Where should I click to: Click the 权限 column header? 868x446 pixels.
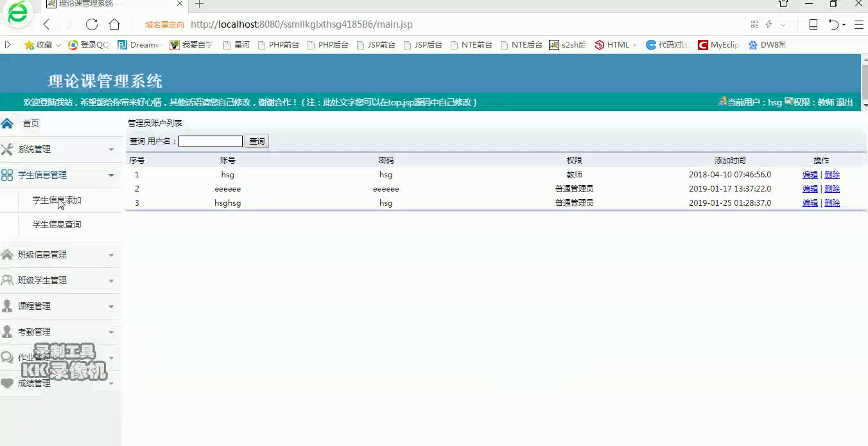(574, 161)
